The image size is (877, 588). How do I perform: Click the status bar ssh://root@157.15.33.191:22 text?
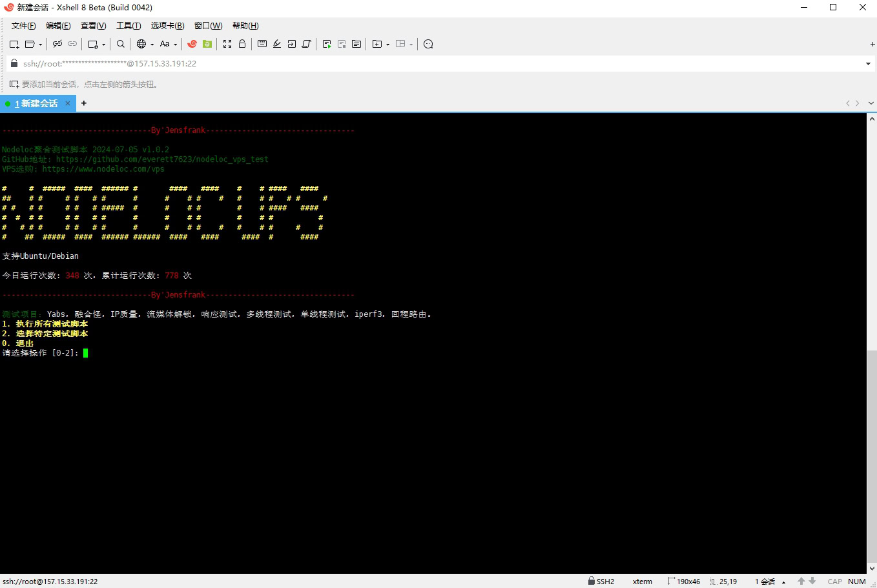point(50,582)
